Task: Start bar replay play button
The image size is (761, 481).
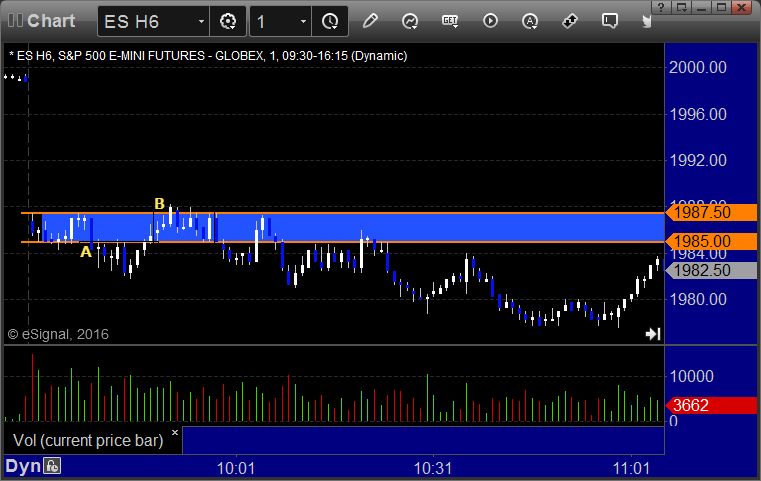Action: (490, 21)
